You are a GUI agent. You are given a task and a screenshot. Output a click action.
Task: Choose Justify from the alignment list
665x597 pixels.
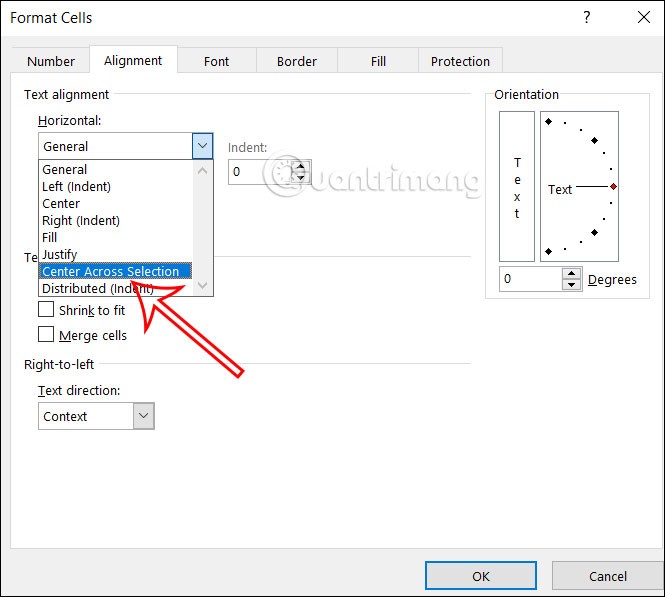point(60,254)
